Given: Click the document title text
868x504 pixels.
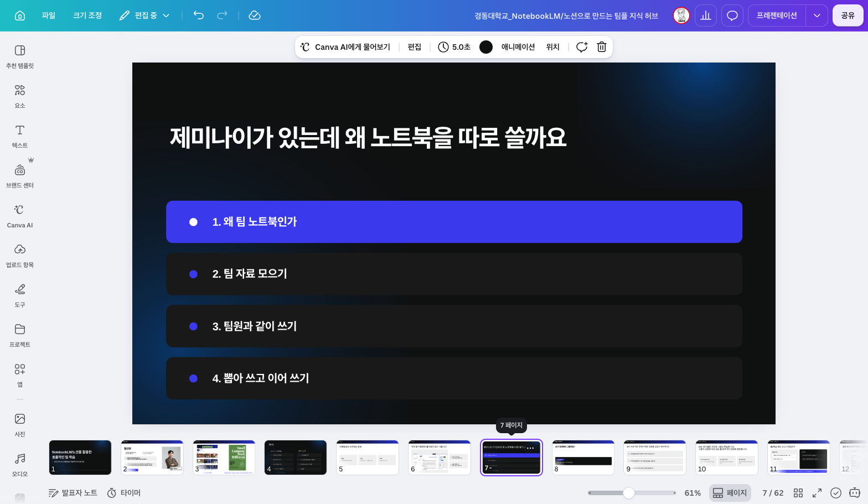Looking at the screenshot, I should (566, 15).
